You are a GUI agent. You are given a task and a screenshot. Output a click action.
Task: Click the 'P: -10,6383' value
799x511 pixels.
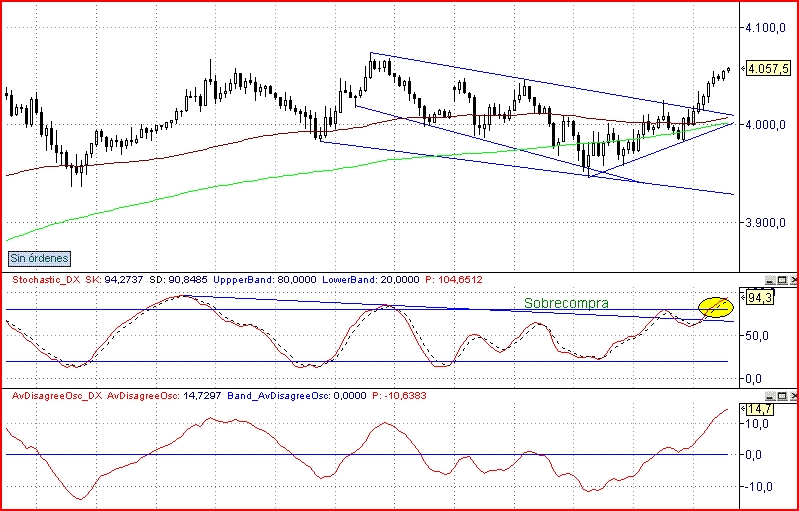click(x=400, y=396)
